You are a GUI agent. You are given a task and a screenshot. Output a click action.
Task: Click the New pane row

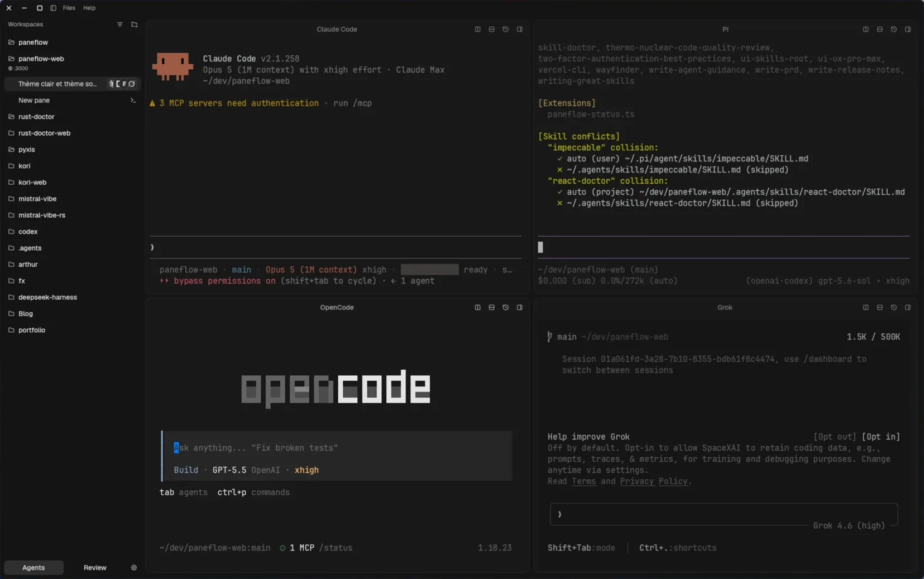(73, 101)
